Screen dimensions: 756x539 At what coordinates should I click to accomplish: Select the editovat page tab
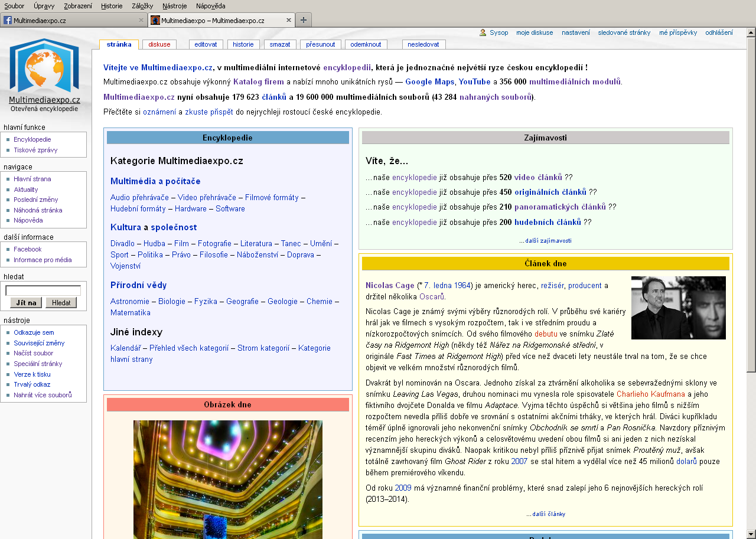click(x=206, y=44)
